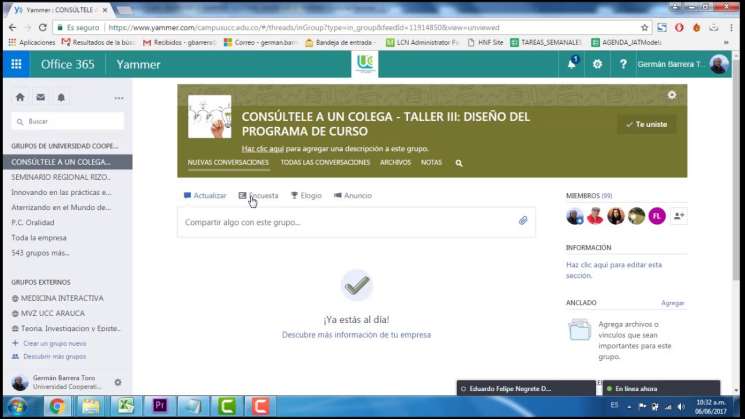Click the Yammer title in header
The image size is (745, 419).
point(138,64)
